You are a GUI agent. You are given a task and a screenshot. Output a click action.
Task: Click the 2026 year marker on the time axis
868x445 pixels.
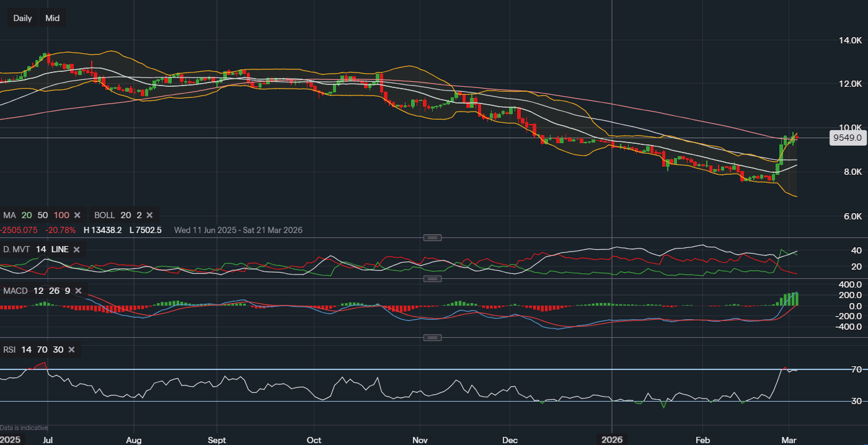[612, 439]
